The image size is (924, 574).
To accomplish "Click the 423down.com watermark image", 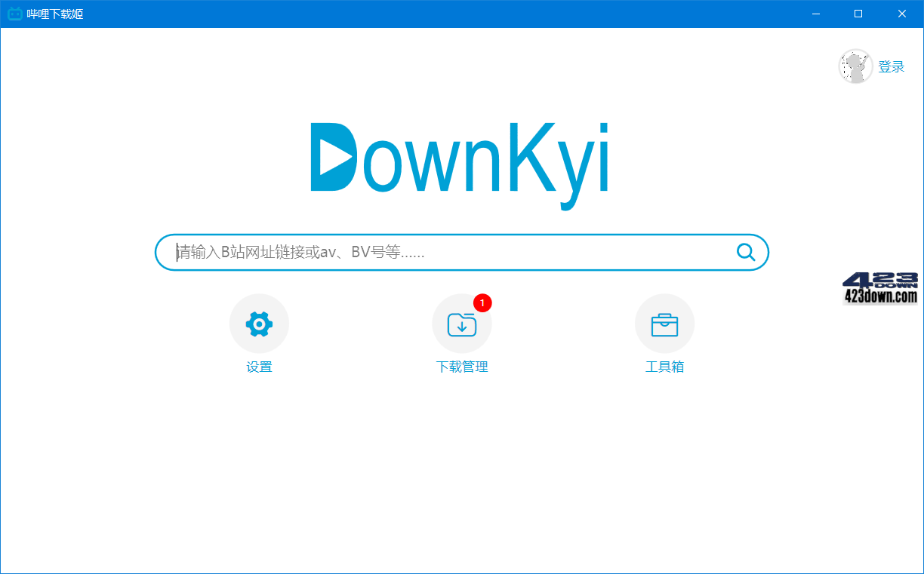I will [879, 289].
